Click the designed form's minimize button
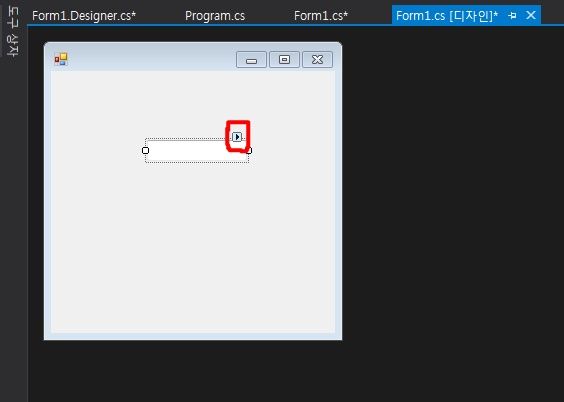This screenshot has width=564, height=402. 251,60
